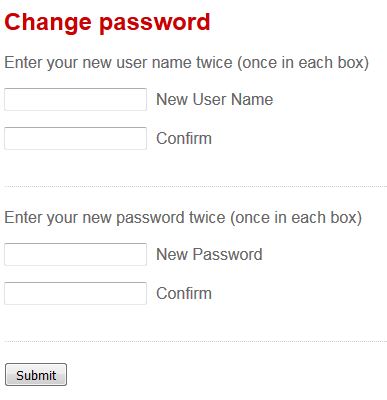The image size is (387, 400).
Task: Click '(once in each box)' in password instructions
Action: (296, 218)
